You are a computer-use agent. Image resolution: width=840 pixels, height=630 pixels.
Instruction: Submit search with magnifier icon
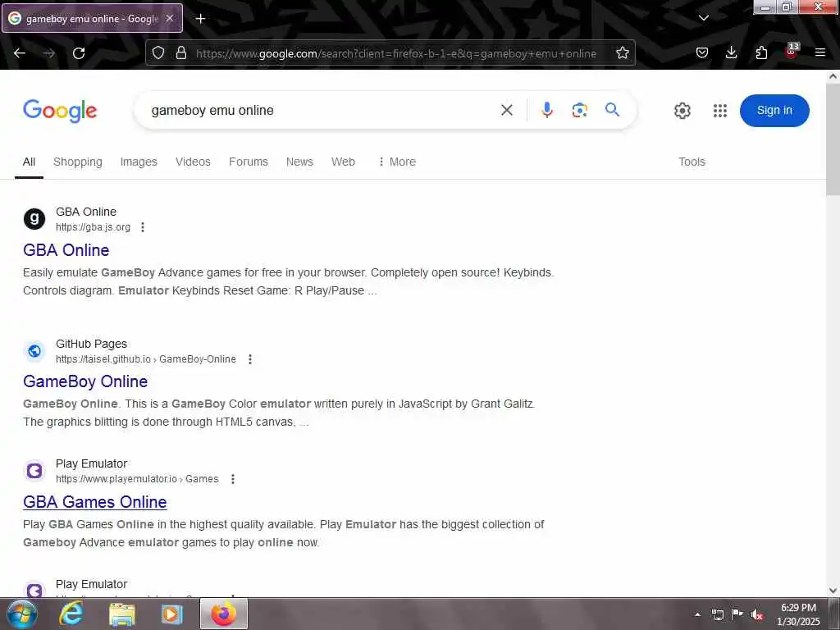[612, 110]
